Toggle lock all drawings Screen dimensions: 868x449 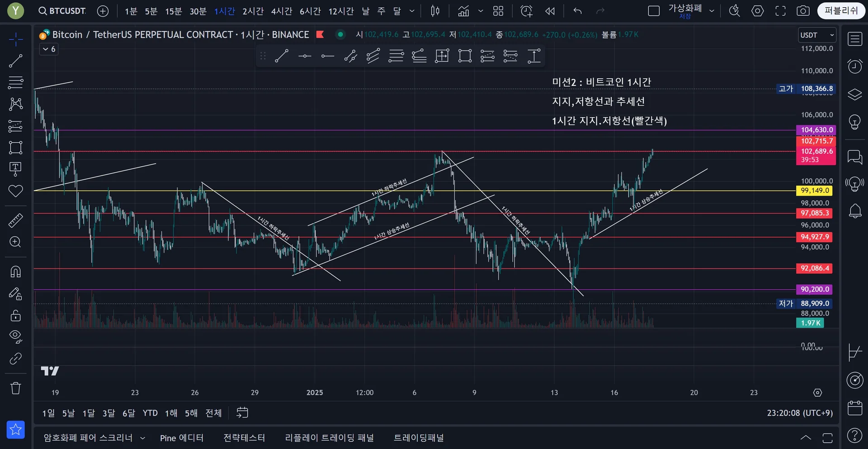point(16,315)
